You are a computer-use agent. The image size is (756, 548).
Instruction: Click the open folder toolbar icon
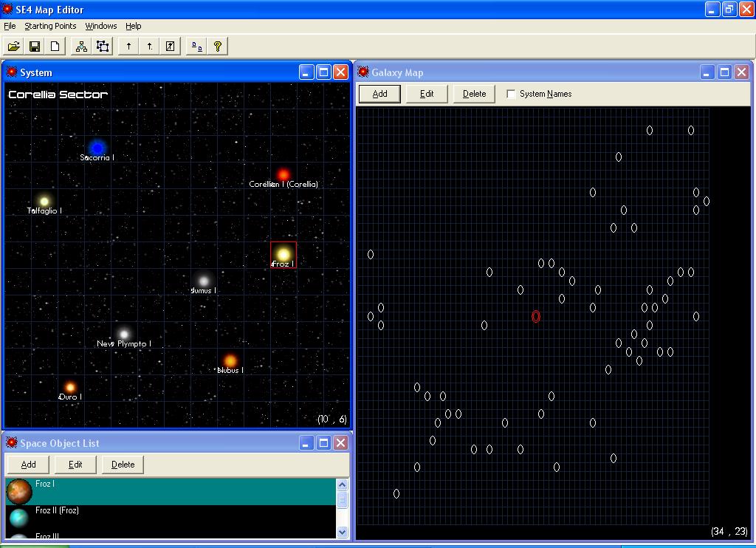pos(13,47)
